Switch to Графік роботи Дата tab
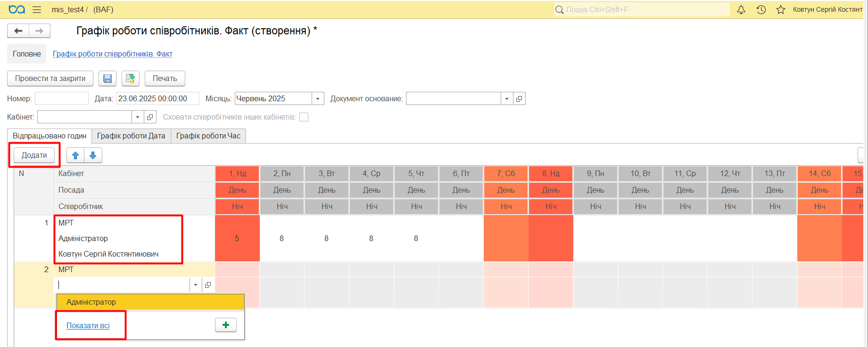This screenshot has width=868, height=347. (131, 136)
